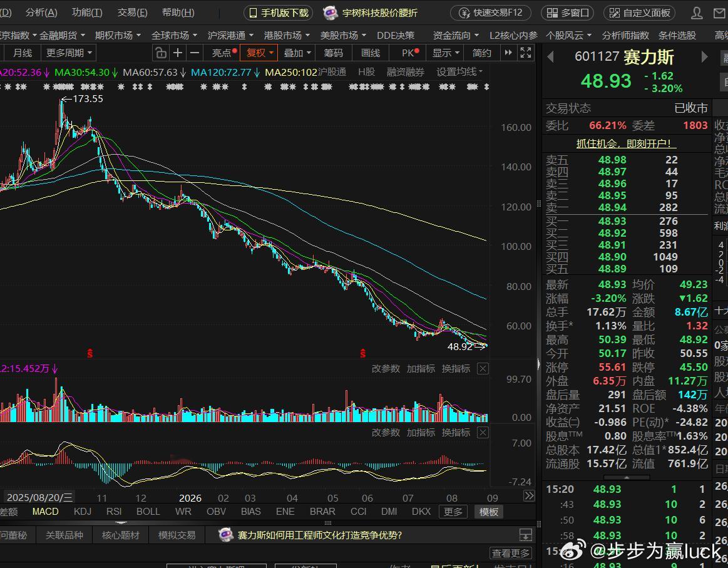Open 多窗口 layout button
This screenshot has height=568, width=728.
(x=568, y=13)
